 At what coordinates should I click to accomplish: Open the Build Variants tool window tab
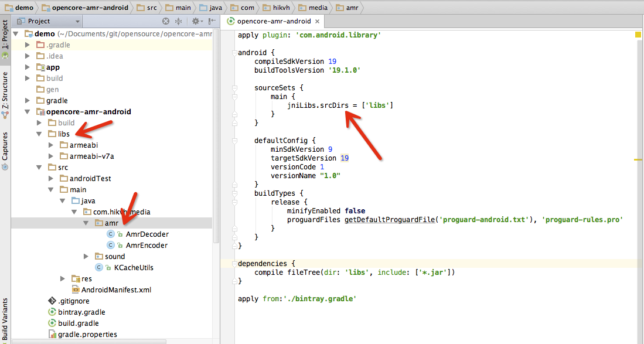click(5, 321)
